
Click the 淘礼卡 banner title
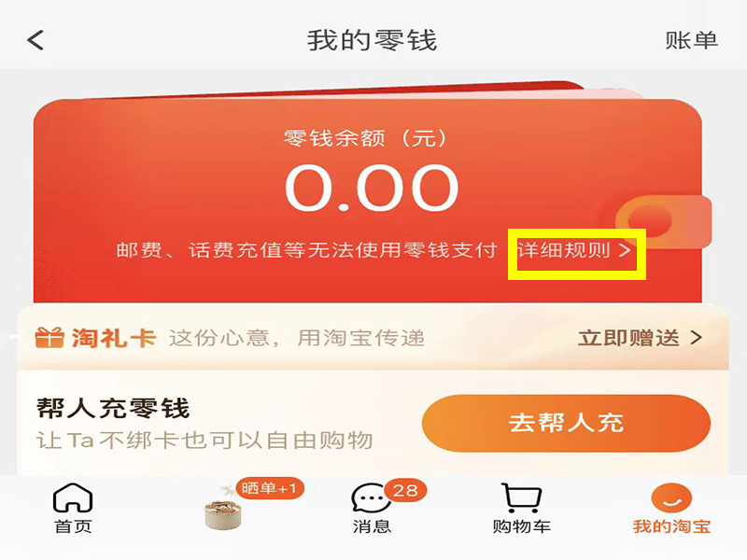[114, 338]
